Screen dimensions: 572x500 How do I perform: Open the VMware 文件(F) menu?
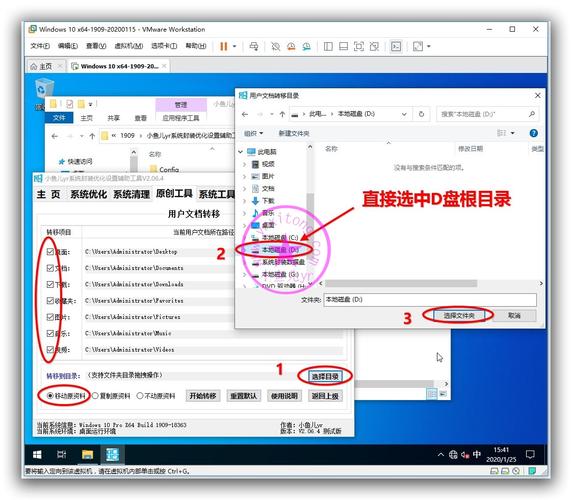click(x=40, y=46)
